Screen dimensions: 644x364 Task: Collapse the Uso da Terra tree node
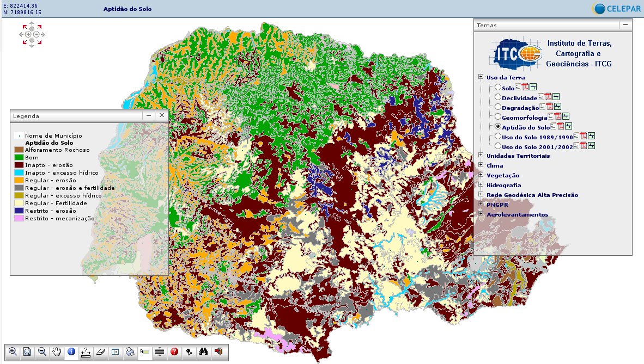pos(481,77)
